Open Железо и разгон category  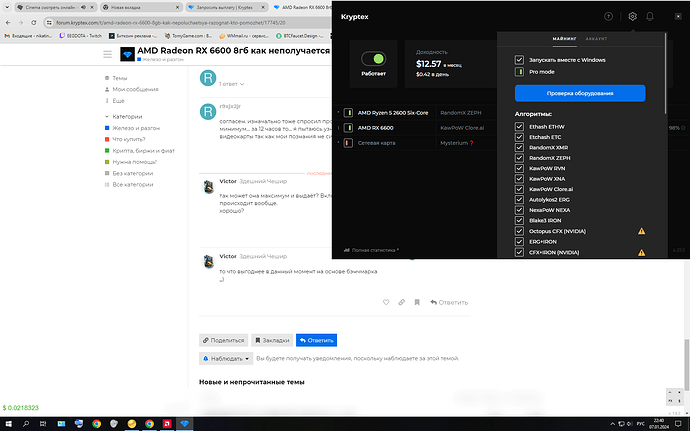coord(132,128)
